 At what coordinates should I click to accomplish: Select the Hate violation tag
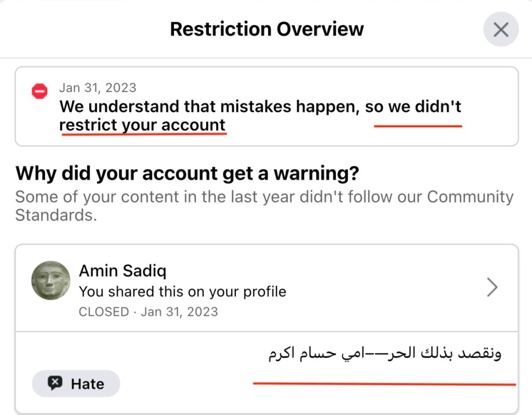click(76, 384)
